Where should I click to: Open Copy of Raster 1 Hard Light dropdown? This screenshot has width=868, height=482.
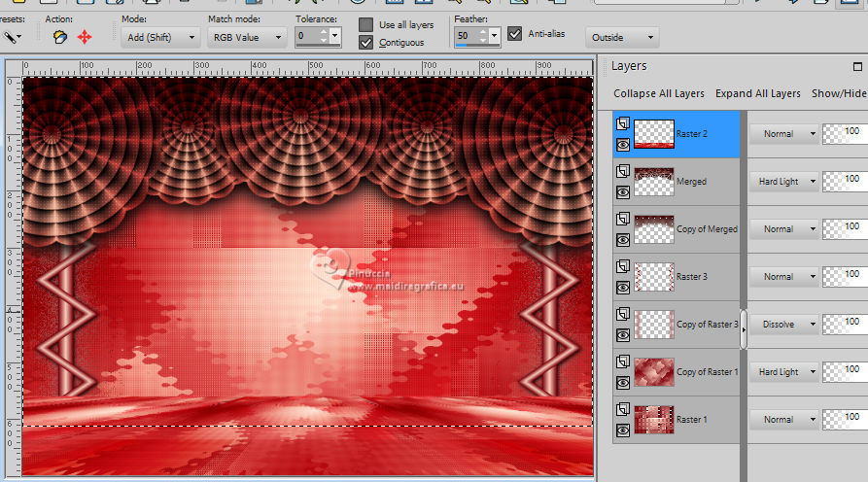(x=783, y=372)
